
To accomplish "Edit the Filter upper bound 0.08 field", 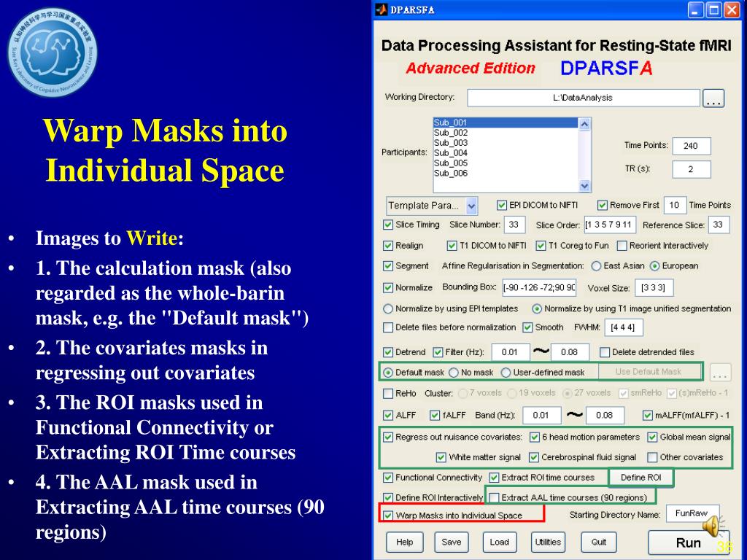I will click(570, 352).
